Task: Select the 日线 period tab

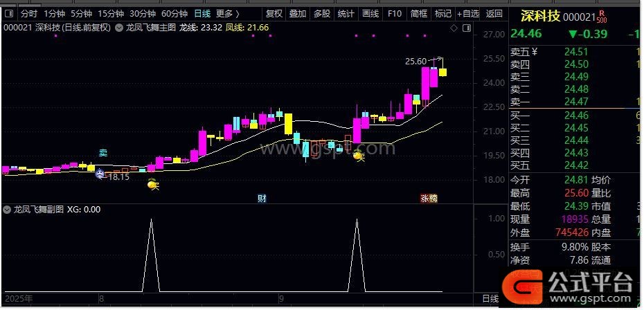Action: point(202,13)
